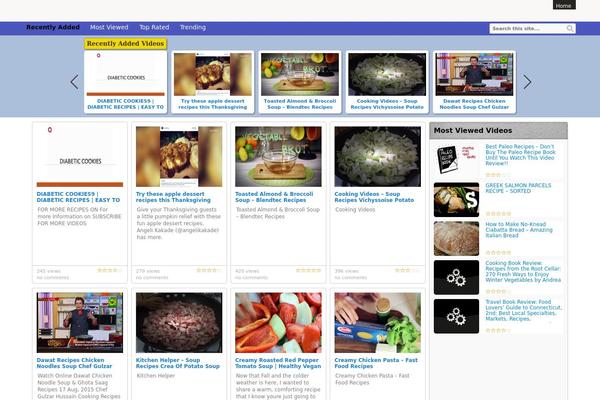Screen dimensions: 600x400
Task: Open Creamy Roasted Red Pepper soup thumbnail
Action: point(279,323)
